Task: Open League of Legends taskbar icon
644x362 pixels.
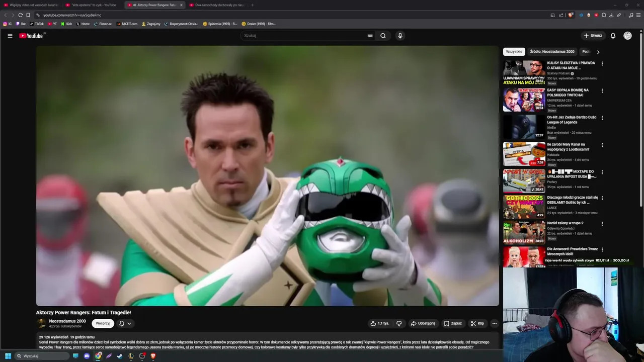Action: (131, 356)
